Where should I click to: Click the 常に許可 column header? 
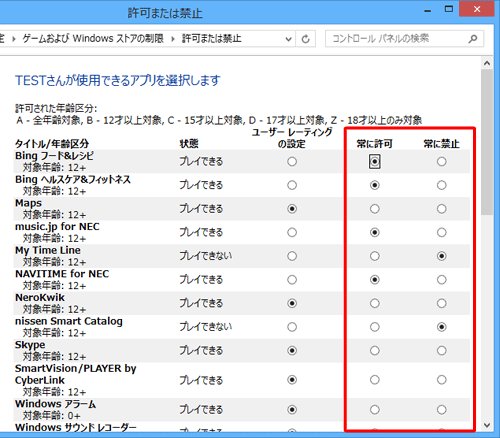374,144
